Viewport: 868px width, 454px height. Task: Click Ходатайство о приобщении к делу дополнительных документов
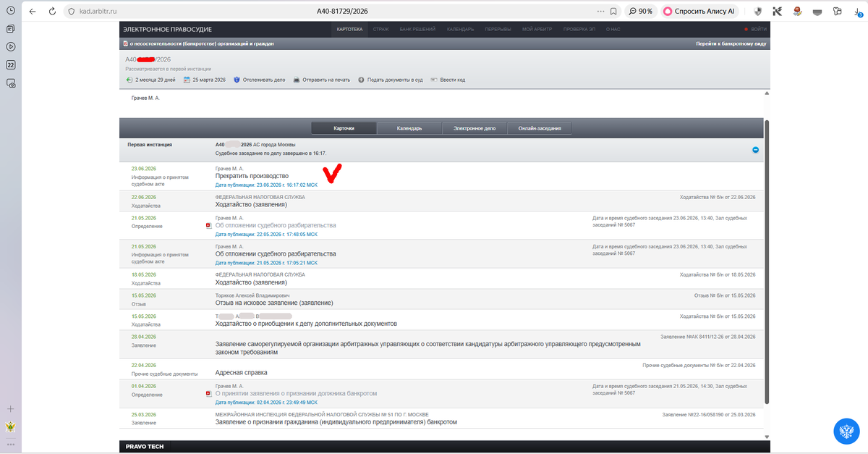pos(306,324)
